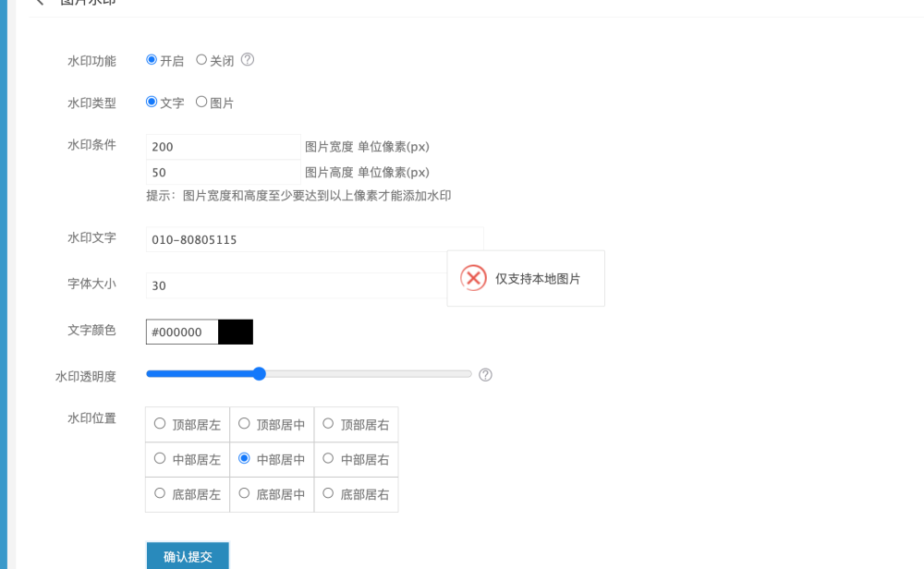Viewport: 924px width, 569px height.
Task: Choose 文字 watermark type
Action: click(x=152, y=102)
